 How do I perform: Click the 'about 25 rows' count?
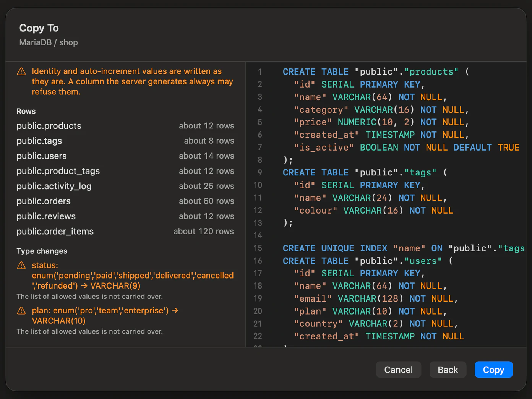click(206, 186)
